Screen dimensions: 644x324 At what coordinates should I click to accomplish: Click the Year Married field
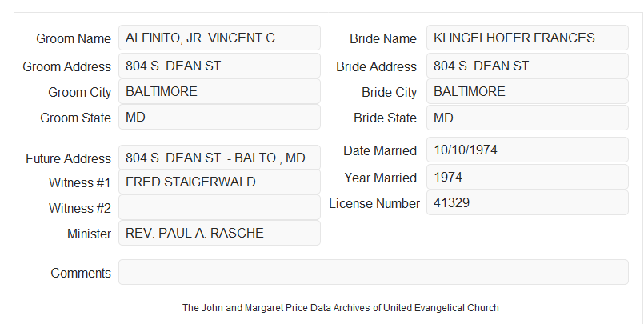(x=527, y=177)
